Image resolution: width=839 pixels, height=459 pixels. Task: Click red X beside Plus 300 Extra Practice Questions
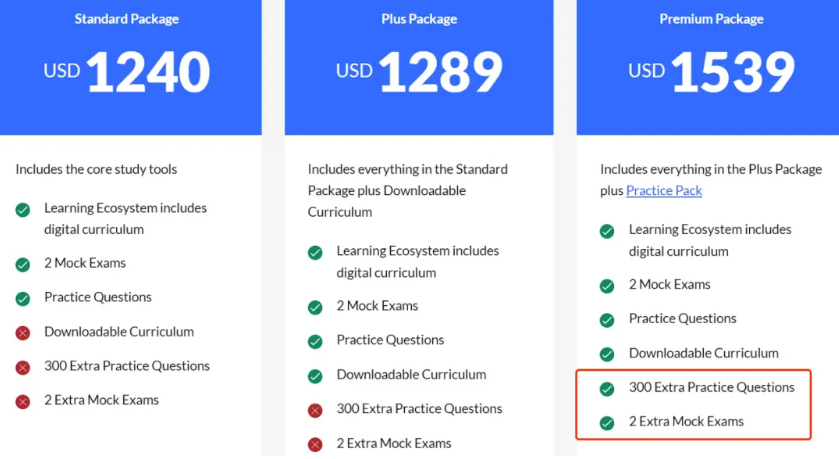click(315, 410)
